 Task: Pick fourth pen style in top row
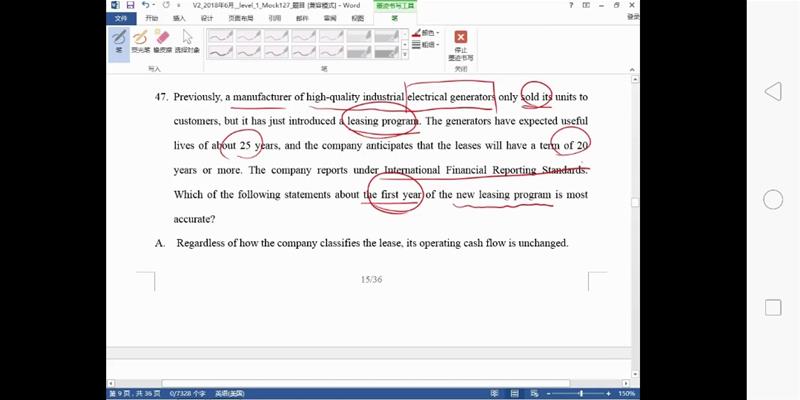click(304, 36)
